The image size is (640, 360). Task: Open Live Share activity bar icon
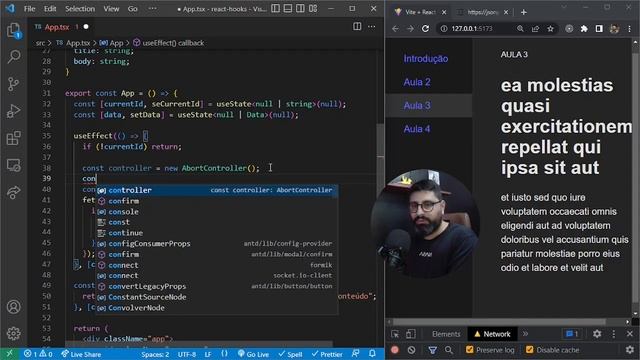pyautogui.click(x=13, y=192)
